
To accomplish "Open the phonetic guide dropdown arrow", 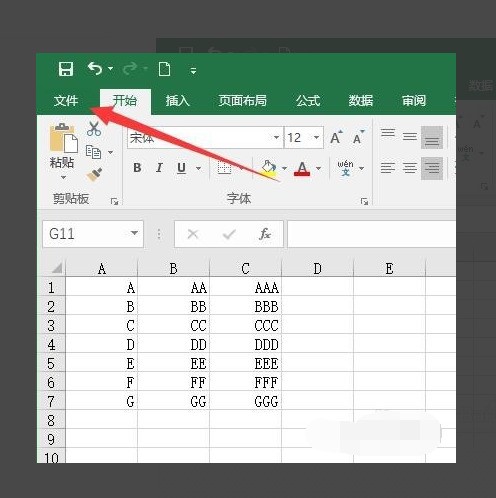I will 362,168.
